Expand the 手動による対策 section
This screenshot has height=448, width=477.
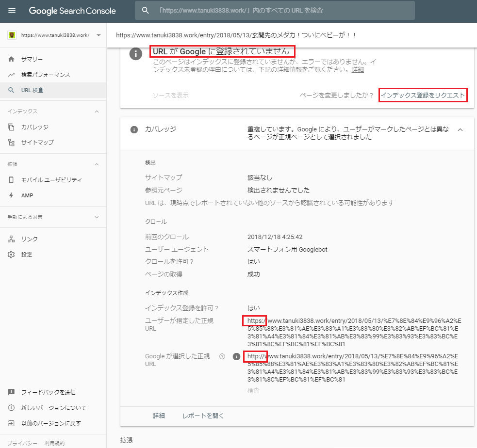(97, 217)
